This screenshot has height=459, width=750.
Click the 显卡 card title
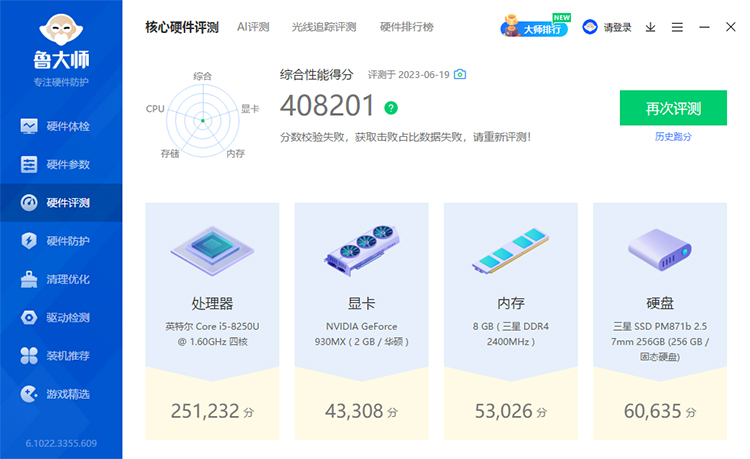pyautogui.click(x=362, y=303)
